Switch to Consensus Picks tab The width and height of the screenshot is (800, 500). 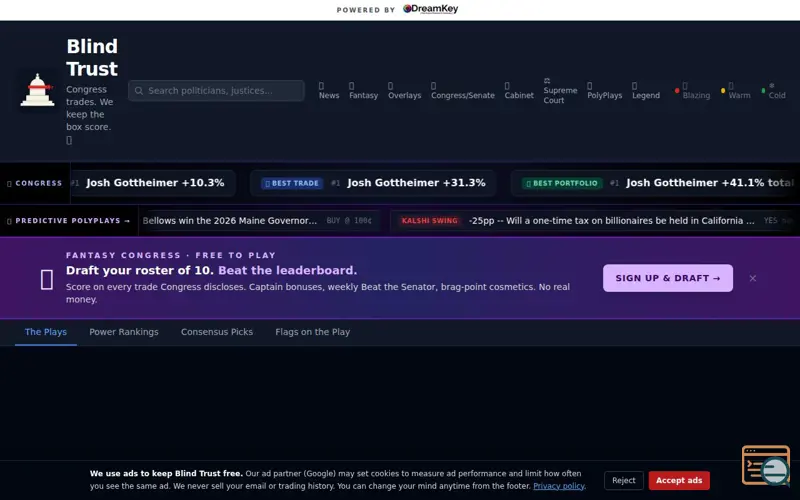click(x=217, y=332)
